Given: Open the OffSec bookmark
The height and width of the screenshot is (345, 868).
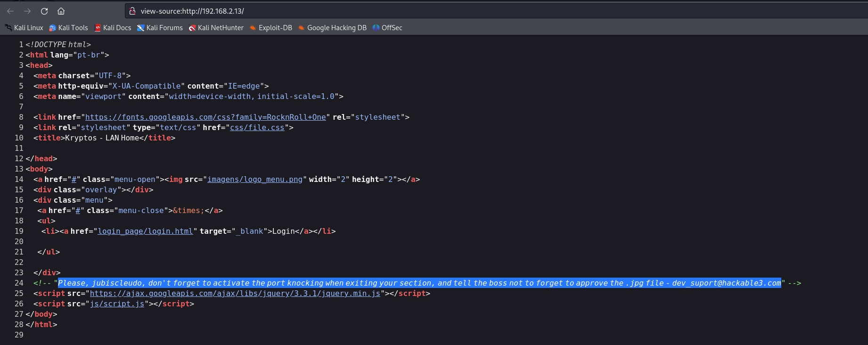Looking at the screenshot, I should pyautogui.click(x=387, y=28).
